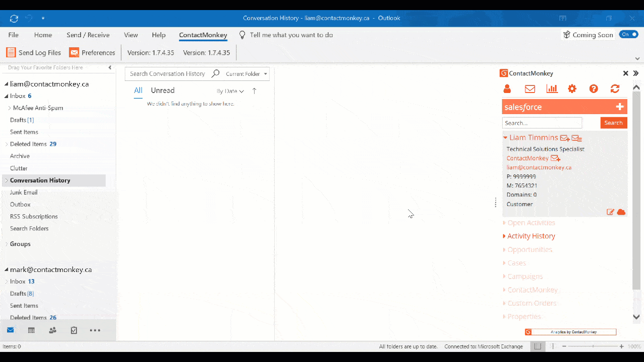Open the ContactMonkey envelope mail icon
Screen dimensions: 644x362
pos(530,89)
